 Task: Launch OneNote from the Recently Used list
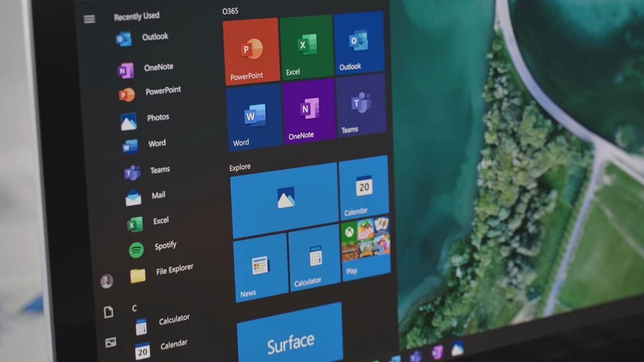tap(145, 68)
